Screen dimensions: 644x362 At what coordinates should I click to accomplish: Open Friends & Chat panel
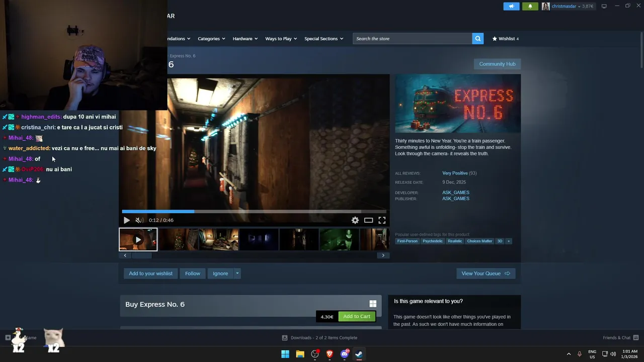click(x=620, y=338)
